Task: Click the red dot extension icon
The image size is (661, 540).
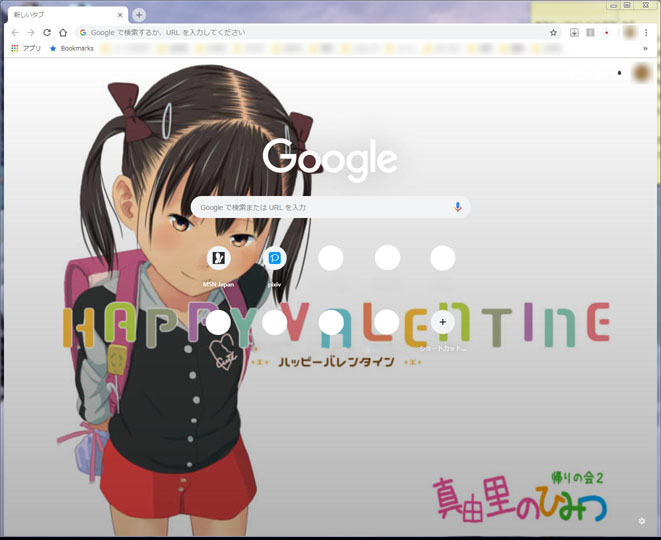Action: pyautogui.click(x=607, y=32)
